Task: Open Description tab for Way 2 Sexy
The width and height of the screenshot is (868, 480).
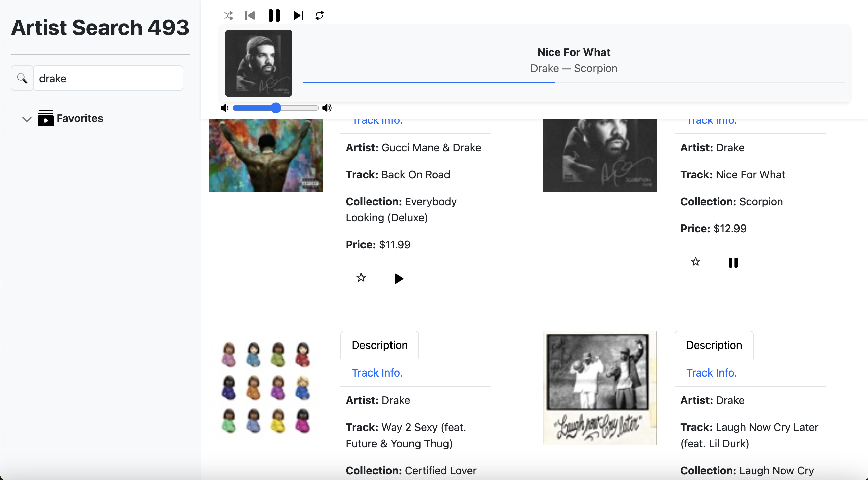Action: pyautogui.click(x=380, y=345)
